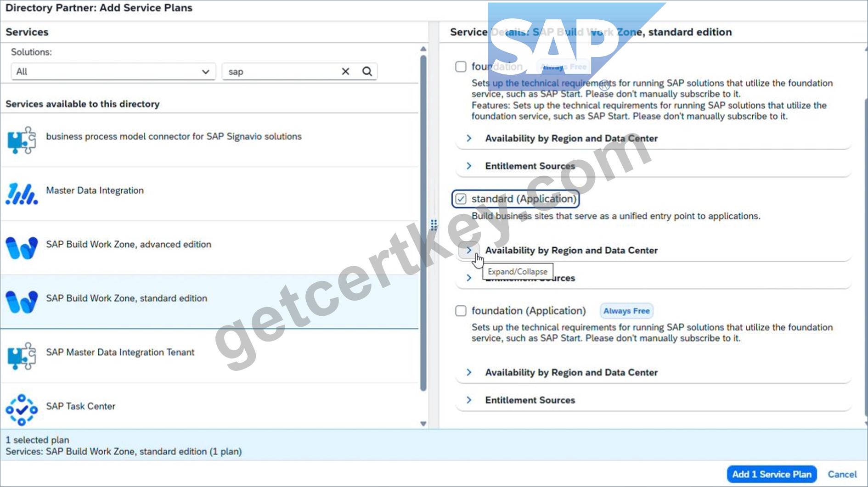Open the Solutions dropdown

pyautogui.click(x=113, y=72)
